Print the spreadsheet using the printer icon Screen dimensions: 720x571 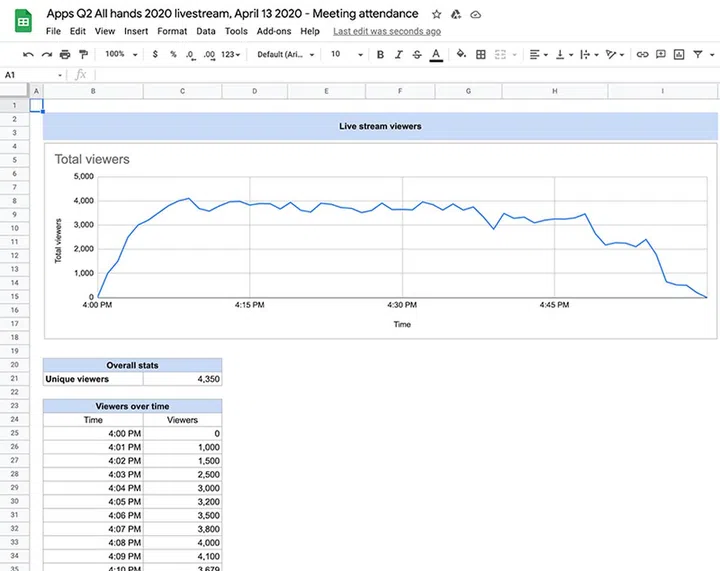66,54
